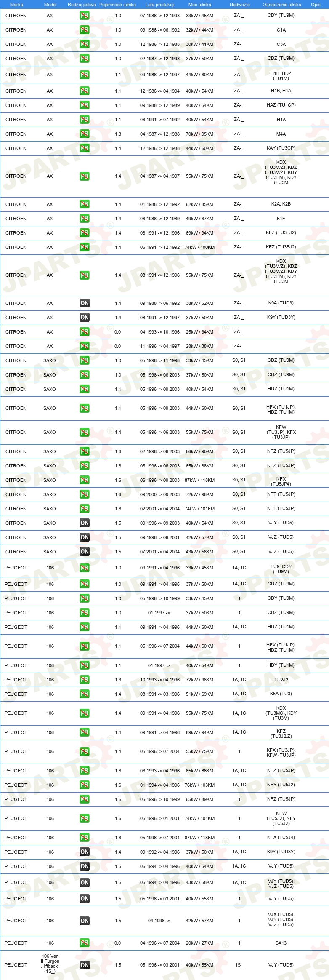Select the petrol icon for engine M4A
Image resolution: width=329 pixels, height=980 pixels.
tap(84, 134)
